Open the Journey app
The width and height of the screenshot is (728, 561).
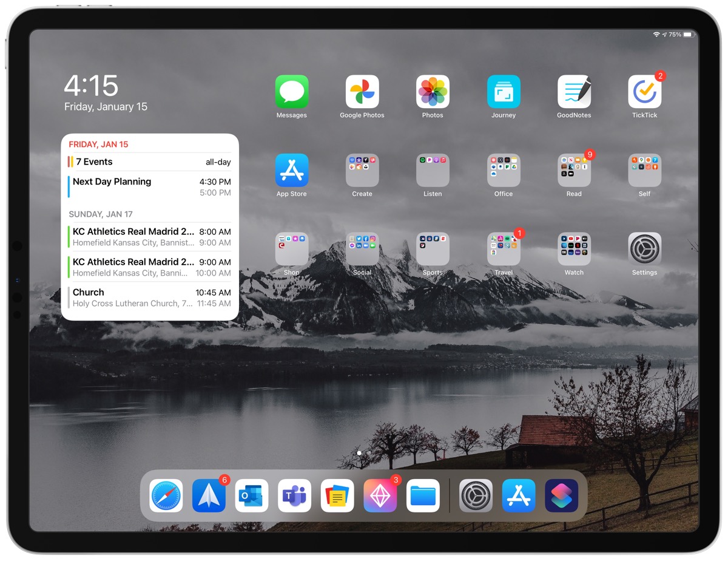504,92
